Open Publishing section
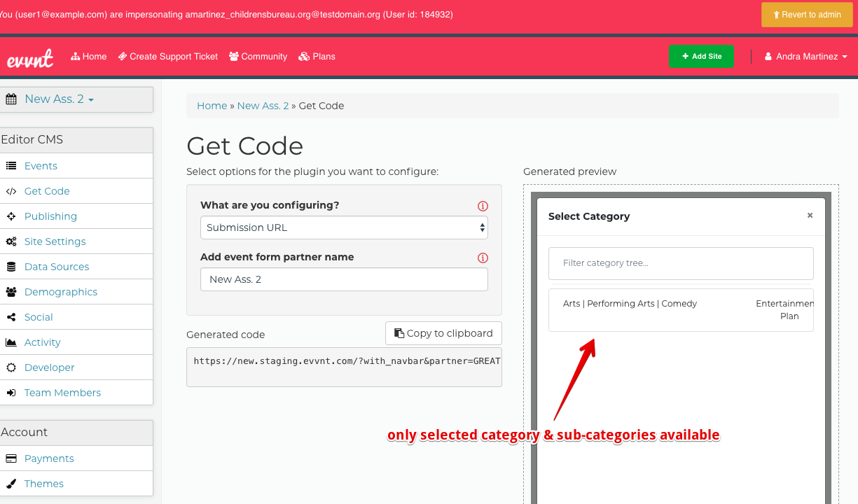This screenshot has height=504, width=858. pos(50,216)
